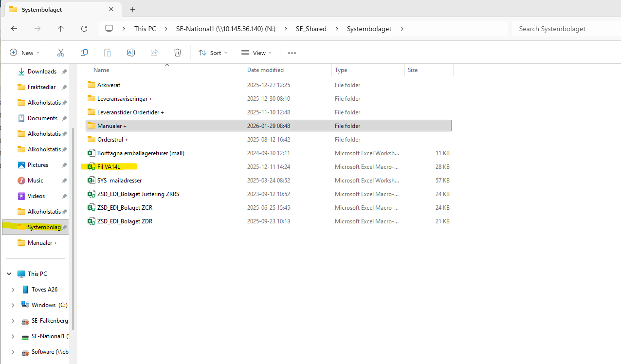Open Downloads in the quick access sidebar

tap(42, 72)
